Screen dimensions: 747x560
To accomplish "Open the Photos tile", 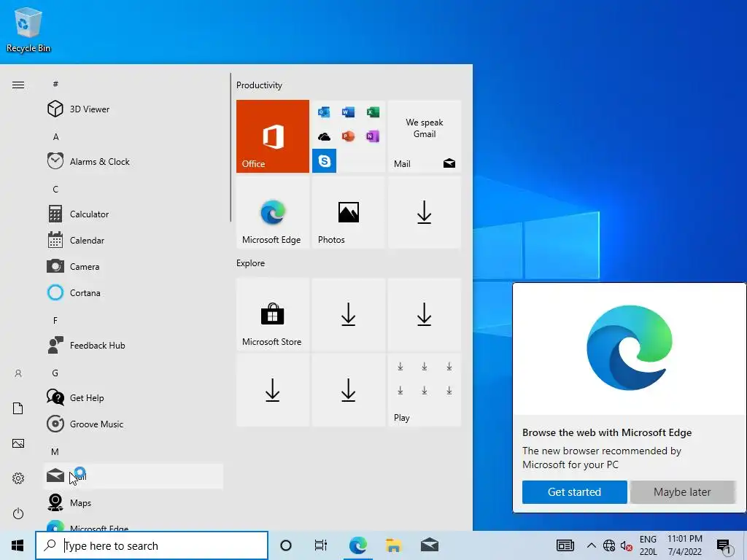I will point(348,212).
